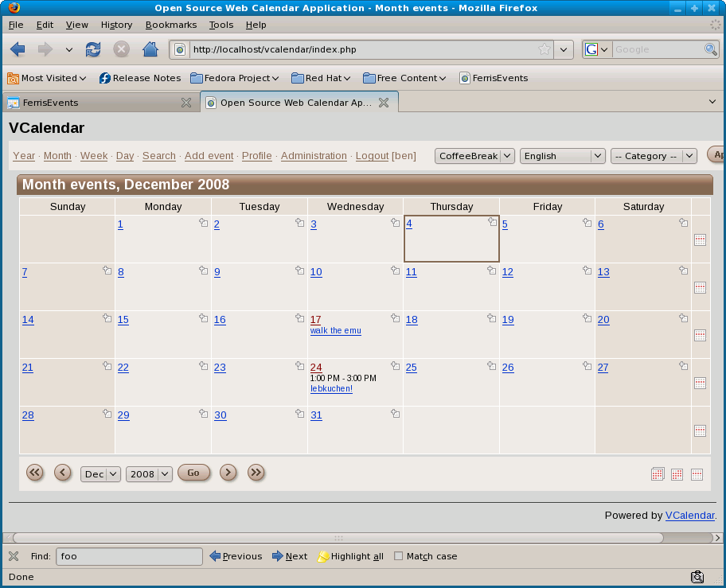Open week view icon for the week of December 14

pos(700,336)
